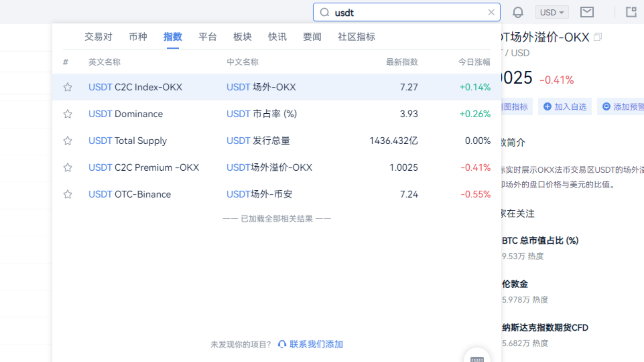Click the 英文名称 column header

pos(104,62)
